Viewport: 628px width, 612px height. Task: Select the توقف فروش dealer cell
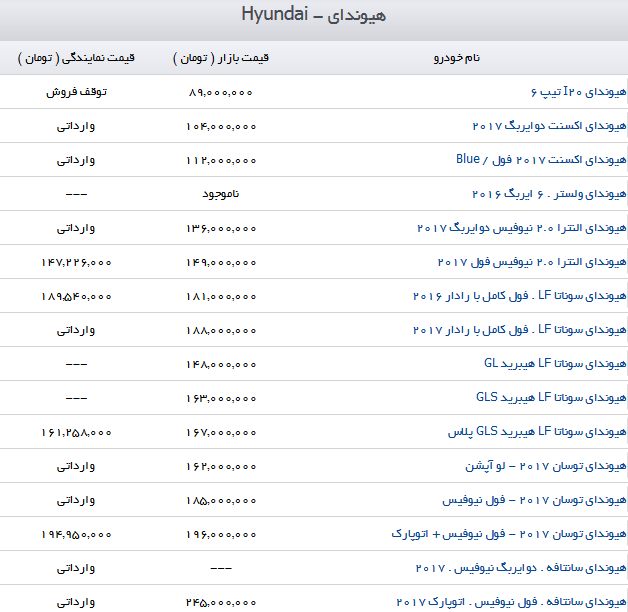click(76, 92)
